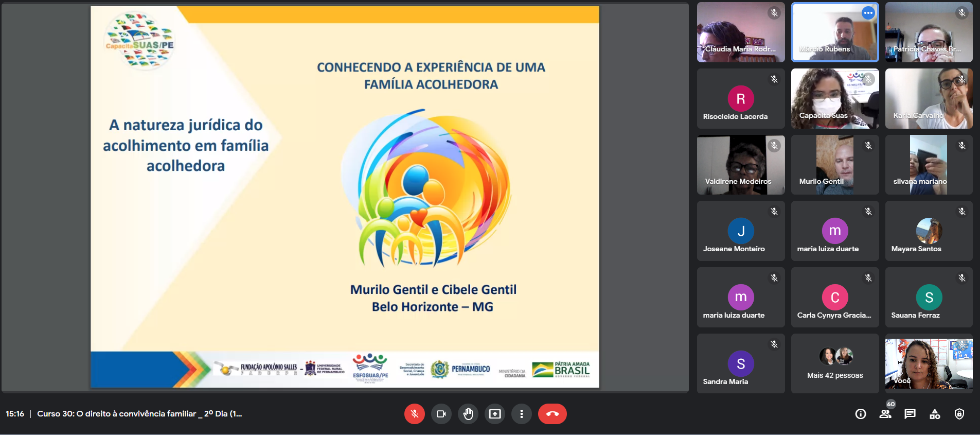Show the participants list of 60 people
Viewport: 980px width, 435px height.
coord(885,414)
